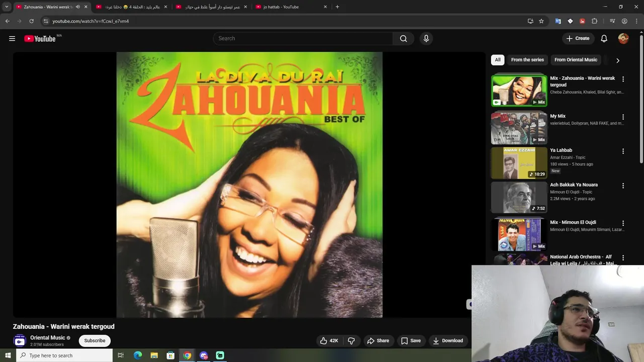
Task: Open the YouTube account avatar menu
Action: coord(623,39)
